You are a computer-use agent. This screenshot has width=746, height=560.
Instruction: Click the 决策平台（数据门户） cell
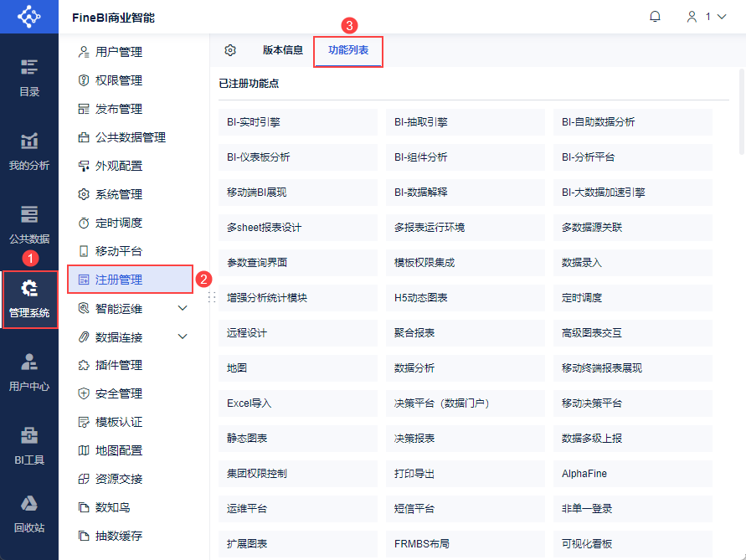466,403
